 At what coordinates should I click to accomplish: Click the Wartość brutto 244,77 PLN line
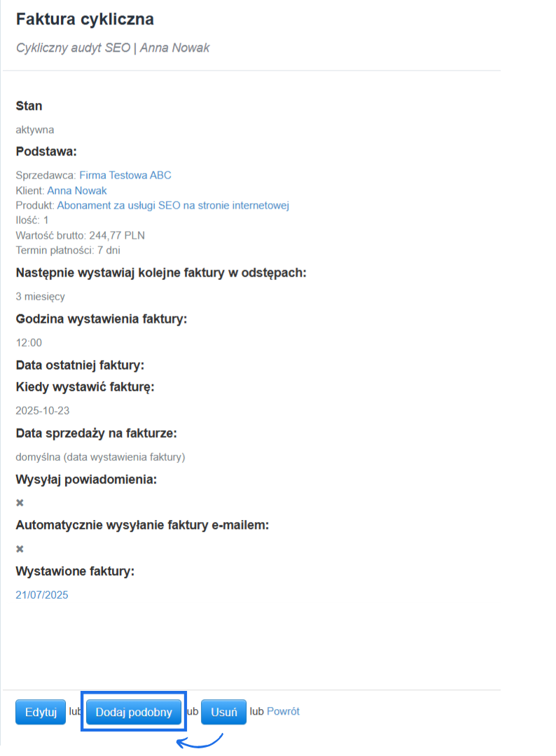pyautogui.click(x=80, y=235)
